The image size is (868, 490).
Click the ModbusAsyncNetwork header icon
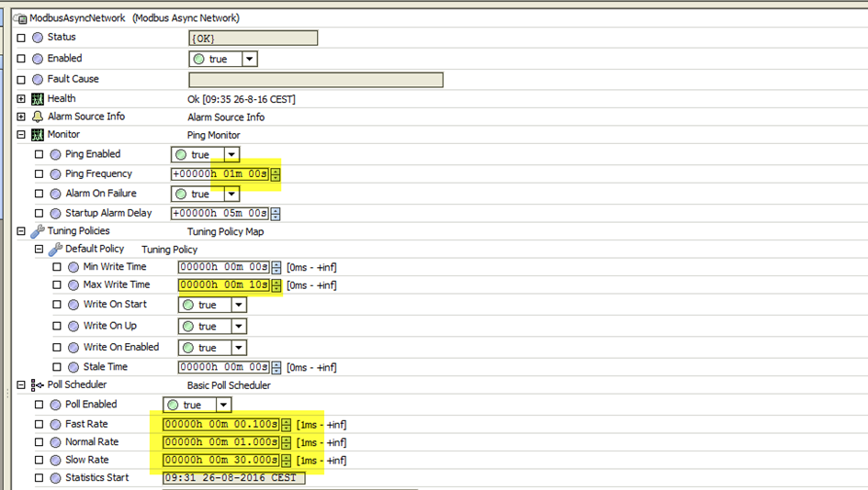20,18
